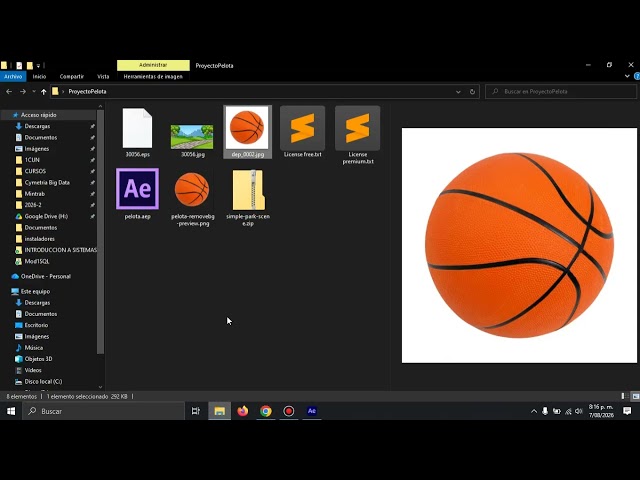Image resolution: width=640 pixels, height=480 pixels.
Task: Open the notification center icon
Action: pyautogui.click(x=627, y=411)
